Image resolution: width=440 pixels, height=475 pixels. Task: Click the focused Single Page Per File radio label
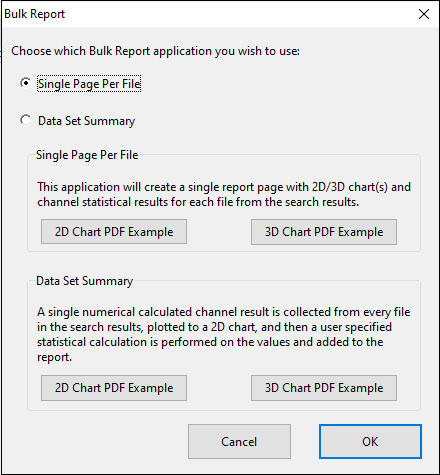coord(89,84)
